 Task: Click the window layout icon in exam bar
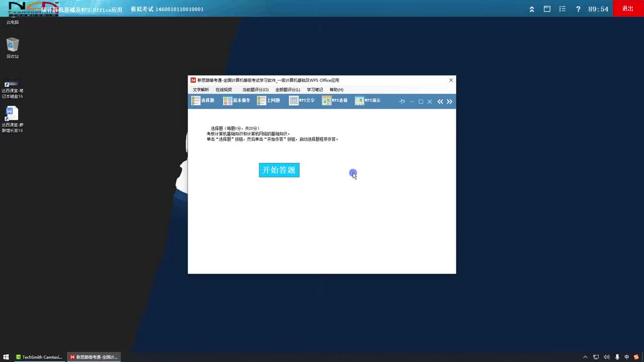coord(547,9)
